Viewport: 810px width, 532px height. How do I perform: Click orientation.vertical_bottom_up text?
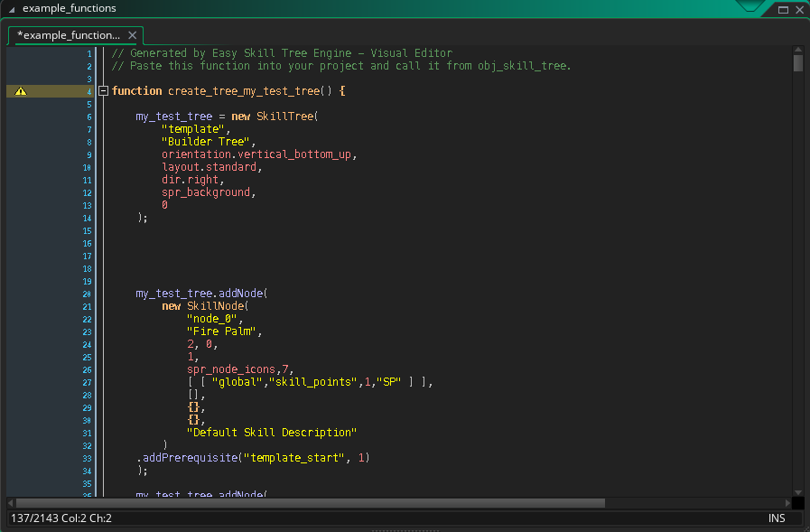click(256, 154)
